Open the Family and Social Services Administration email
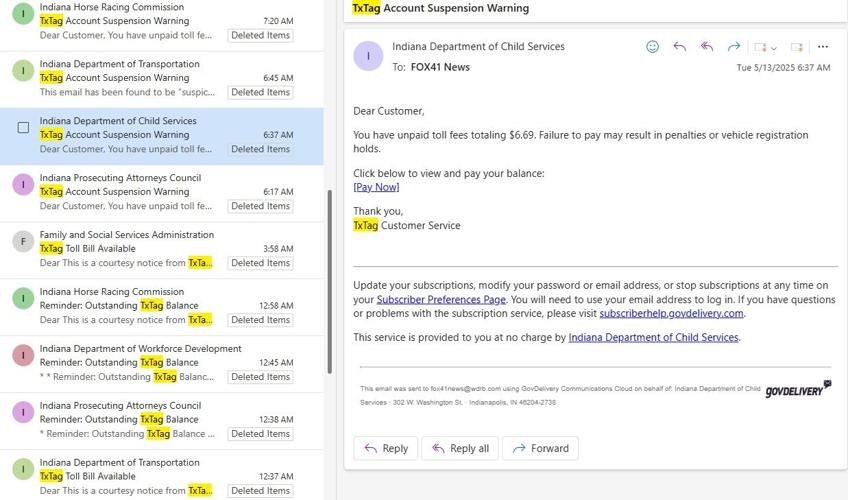This screenshot has height=500, width=848. pyautogui.click(x=162, y=250)
